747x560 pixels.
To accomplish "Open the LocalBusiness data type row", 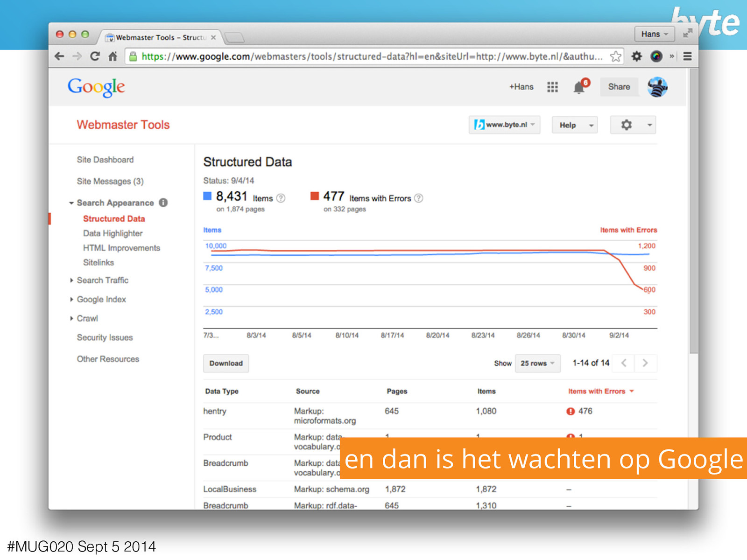I will pos(430,489).
